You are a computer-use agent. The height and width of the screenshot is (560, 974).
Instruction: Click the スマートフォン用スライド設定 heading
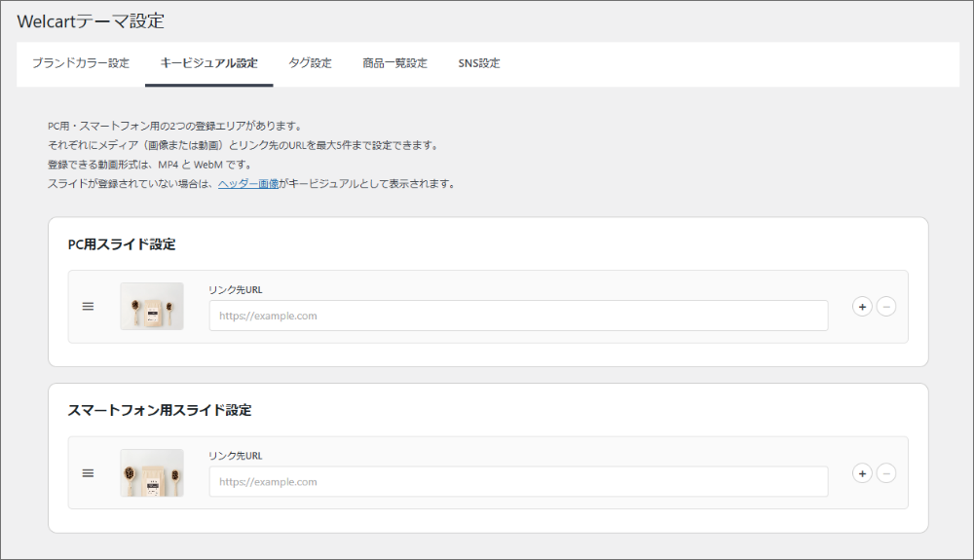coord(160,410)
